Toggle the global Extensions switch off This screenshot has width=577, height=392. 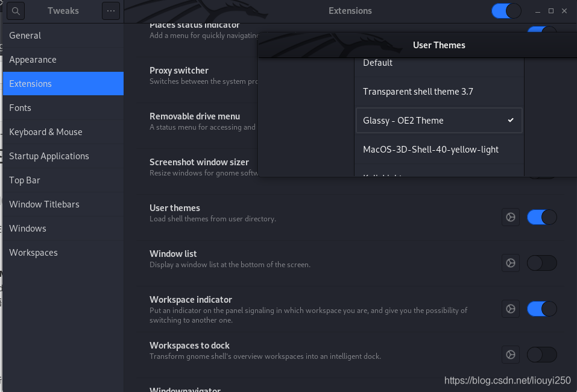click(x=506, y=11)
